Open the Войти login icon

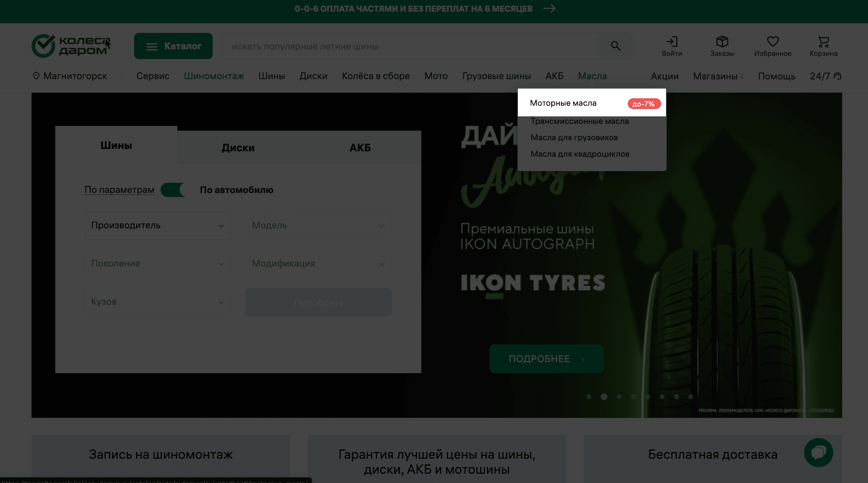tap(671, 42)
